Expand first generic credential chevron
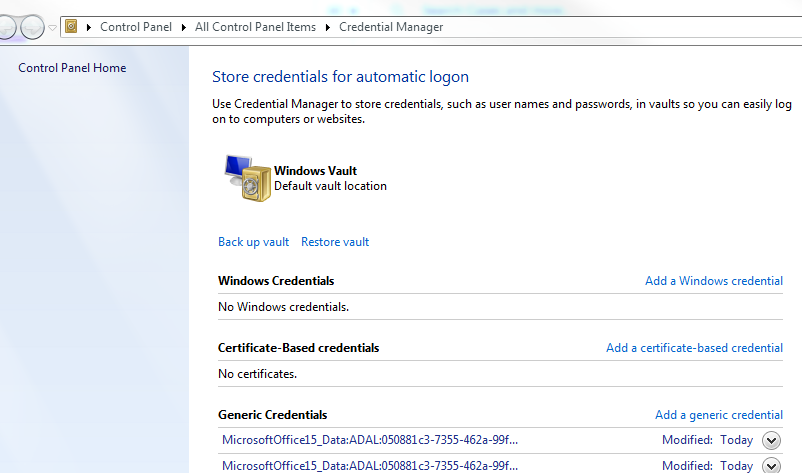Screen dimensions: 802x473 tap(771, 440)
